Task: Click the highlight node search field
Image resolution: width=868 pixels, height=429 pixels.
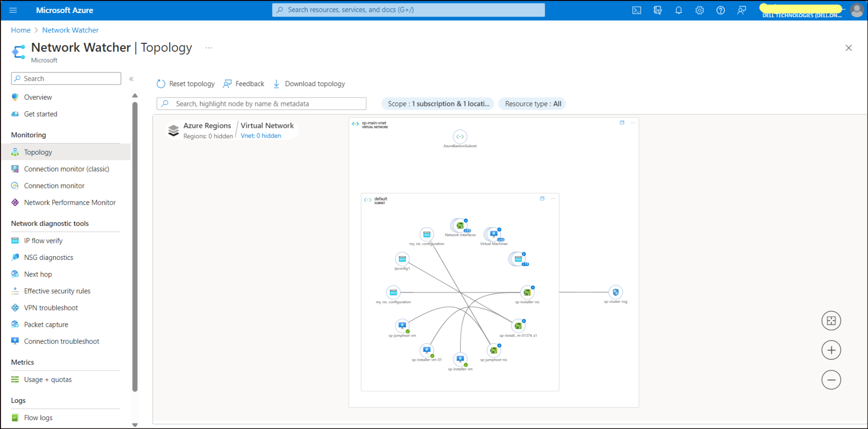Action: (x=261, y=104)
